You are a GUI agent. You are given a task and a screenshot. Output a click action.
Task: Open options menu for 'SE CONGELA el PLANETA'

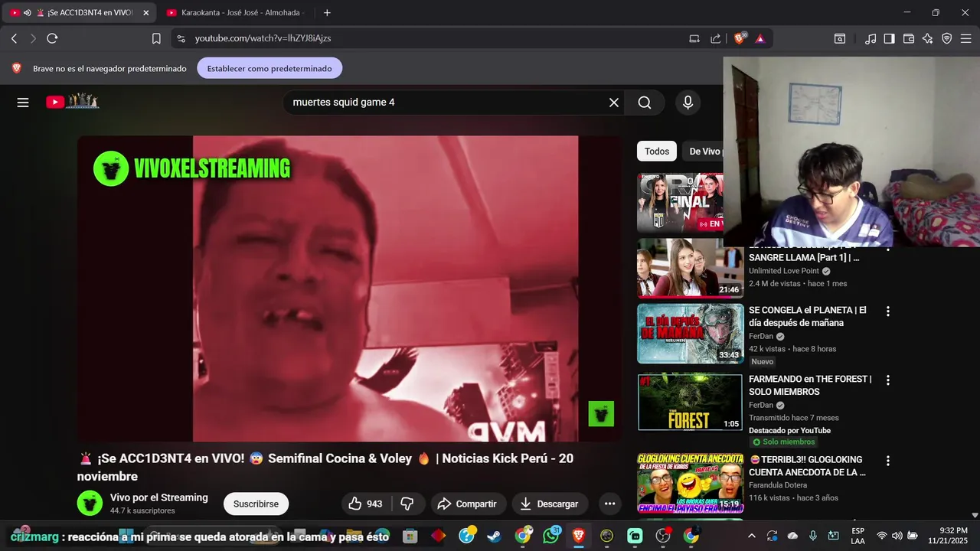click(x=888, y=311)
